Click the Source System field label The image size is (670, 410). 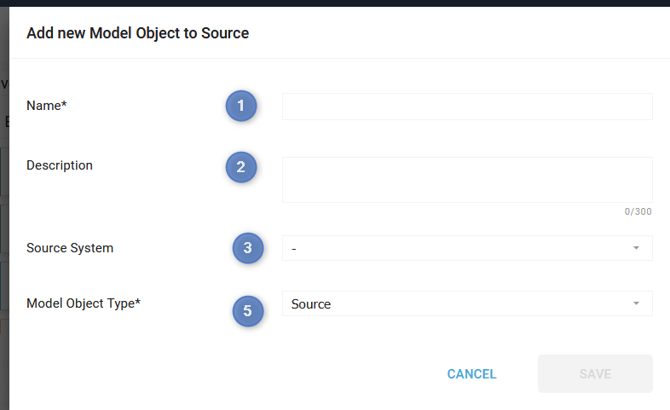click(70, 248)
